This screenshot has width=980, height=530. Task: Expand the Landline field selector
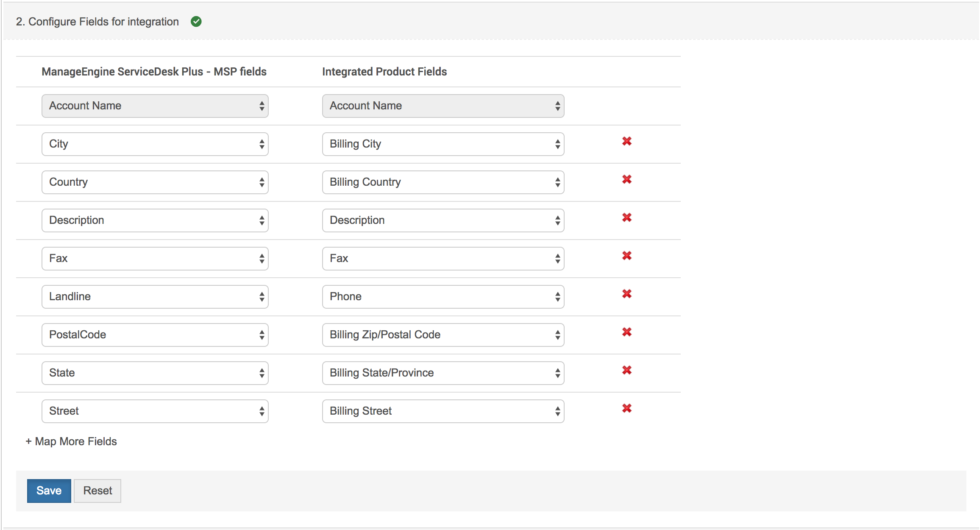[x=155, y=297]
